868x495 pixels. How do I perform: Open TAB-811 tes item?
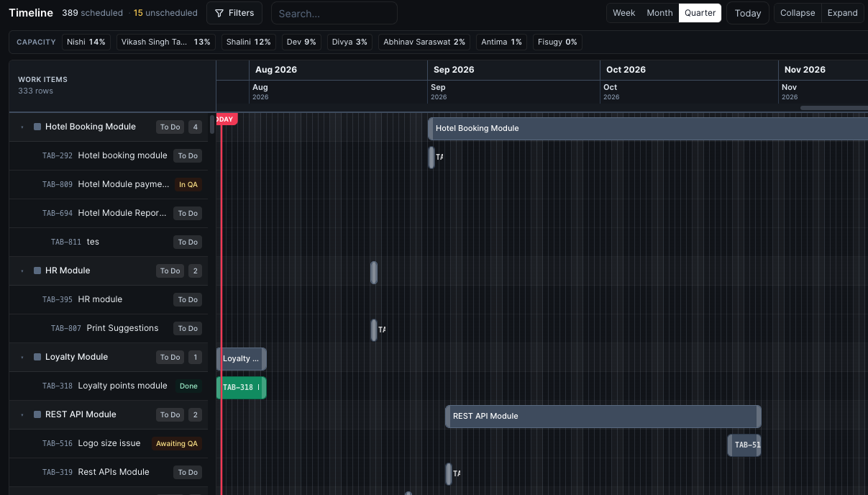point(109,242)
